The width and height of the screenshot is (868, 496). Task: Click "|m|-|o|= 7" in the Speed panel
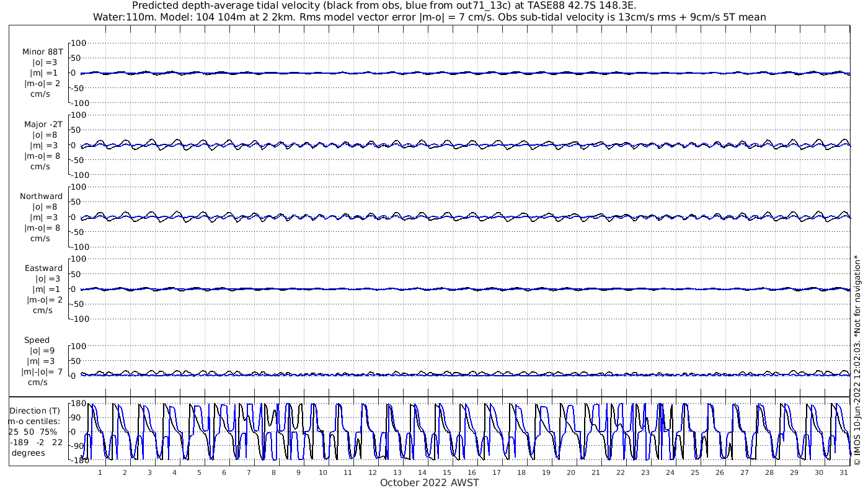click(x=42, y=372)
